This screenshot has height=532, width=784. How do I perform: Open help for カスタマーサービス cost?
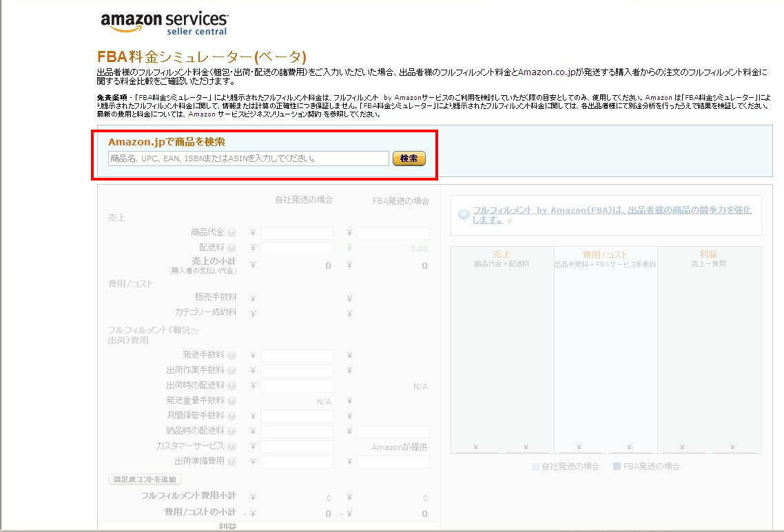(x=232, y=446)
